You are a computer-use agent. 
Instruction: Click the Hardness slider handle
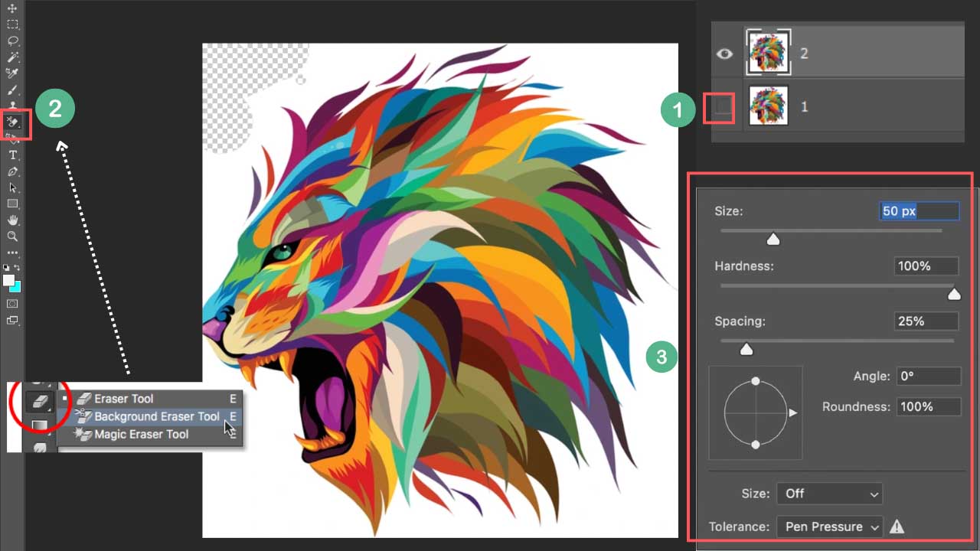pyautogui.click(x=954, y=294)
